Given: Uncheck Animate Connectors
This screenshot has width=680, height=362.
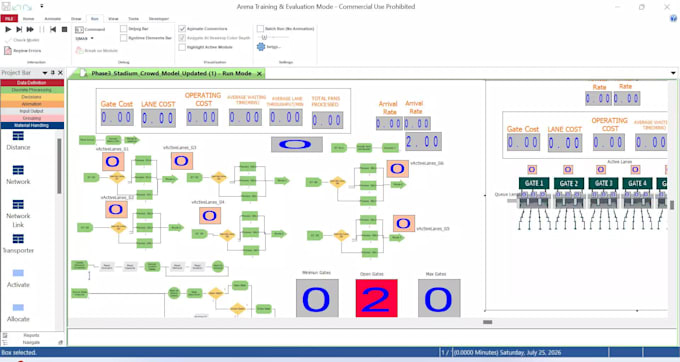Looking at the screenshot, I should pyautogui.click(x=182, y=29).
